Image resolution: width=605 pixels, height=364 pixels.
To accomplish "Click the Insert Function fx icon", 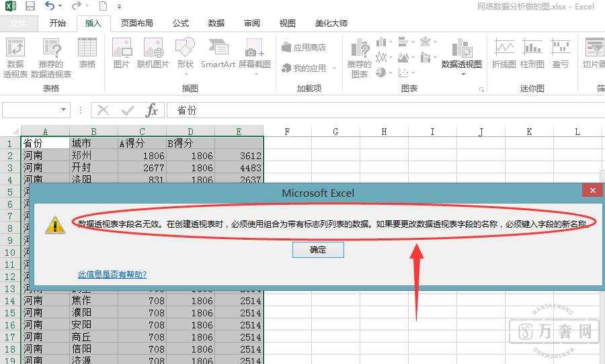I will pyautogui.click(x=152, y=111).
